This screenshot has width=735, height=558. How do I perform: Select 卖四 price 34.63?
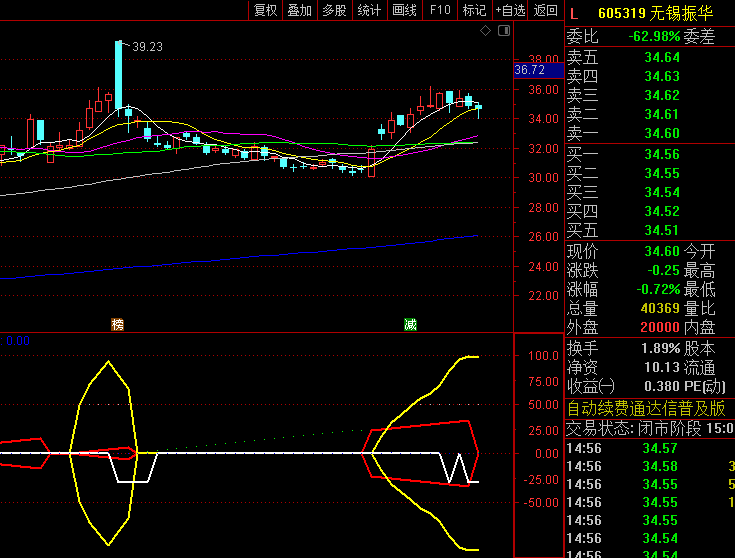[x=662, y=76]
